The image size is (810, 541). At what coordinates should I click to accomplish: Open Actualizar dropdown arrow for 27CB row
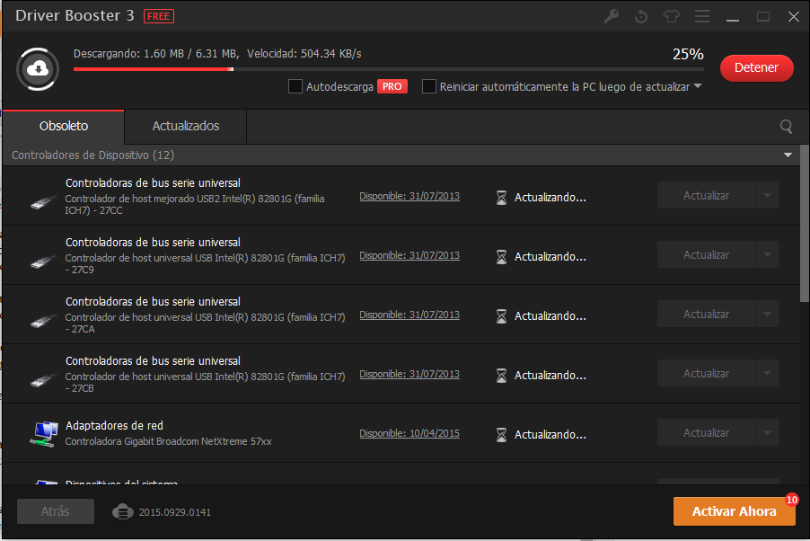tap(768, 374)
